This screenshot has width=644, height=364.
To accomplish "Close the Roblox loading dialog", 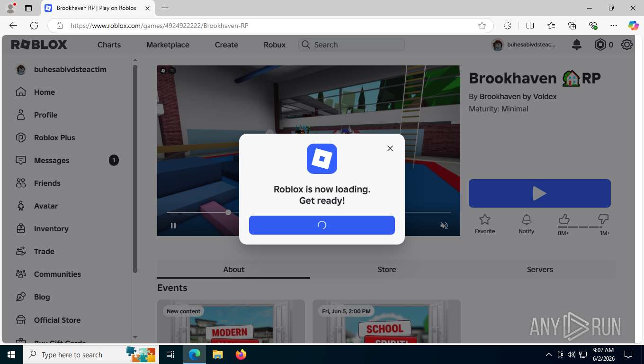I will pos(390,148).
